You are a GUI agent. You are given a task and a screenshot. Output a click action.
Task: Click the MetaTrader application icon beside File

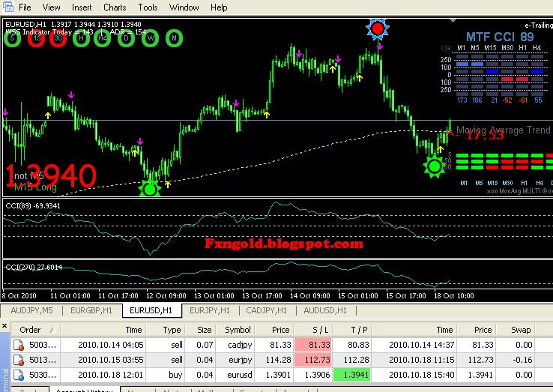[x=7, y=7]
